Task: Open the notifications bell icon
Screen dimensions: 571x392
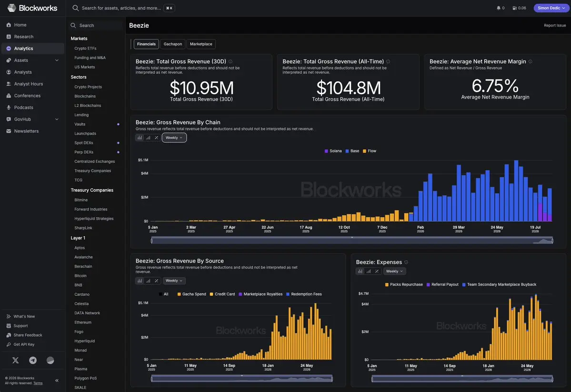Action: pyautogui.click(x=499, y=8)
